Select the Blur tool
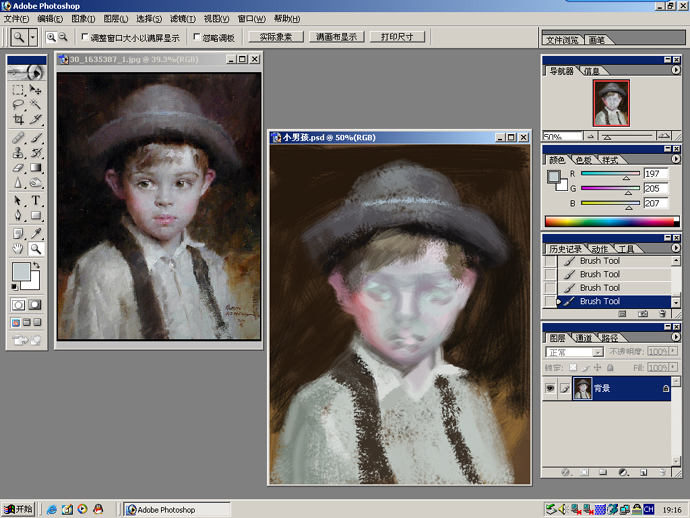Image resolution: width=690 pixels, height=518 pixels. 18,182
